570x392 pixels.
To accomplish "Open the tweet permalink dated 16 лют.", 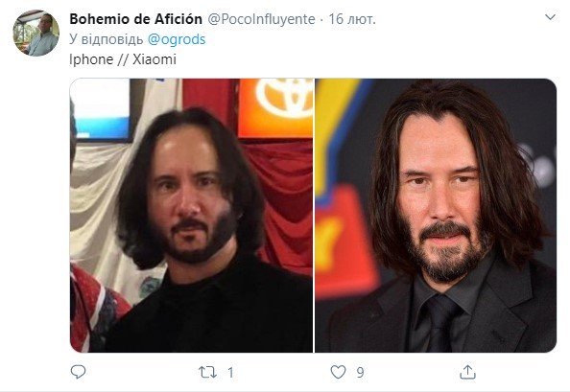I will 352,19.
